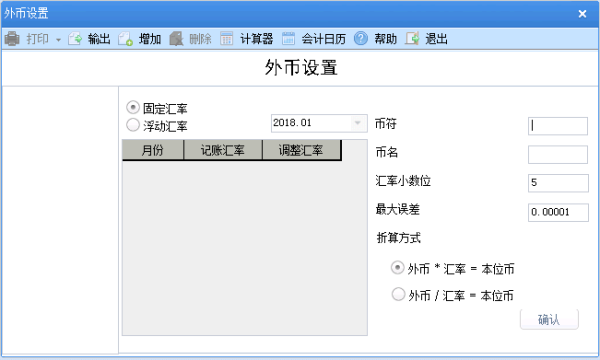Open the 会计日历 calendar icon
Screen dimensions: 600x360
click(288, 39)
